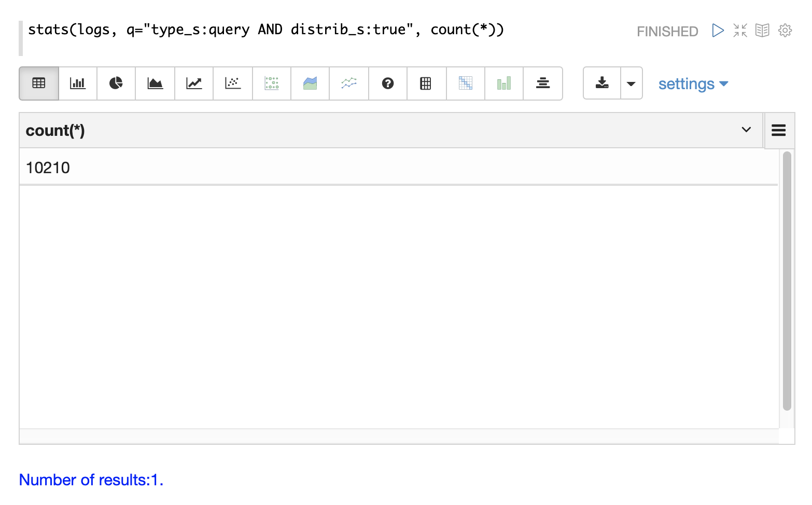Download the result data
The height and width of the screenshot is (505, 812).
[602, 83]
